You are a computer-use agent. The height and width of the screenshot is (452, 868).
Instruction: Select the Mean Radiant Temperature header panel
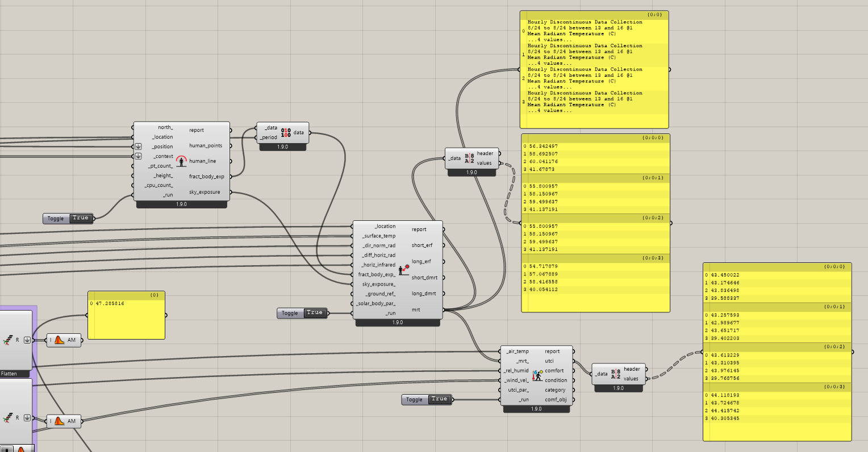(x=594, y=69)
